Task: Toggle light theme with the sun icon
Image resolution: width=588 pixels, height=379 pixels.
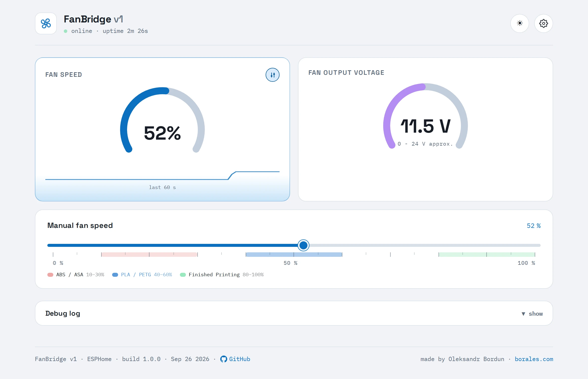Action: (520, 23)
